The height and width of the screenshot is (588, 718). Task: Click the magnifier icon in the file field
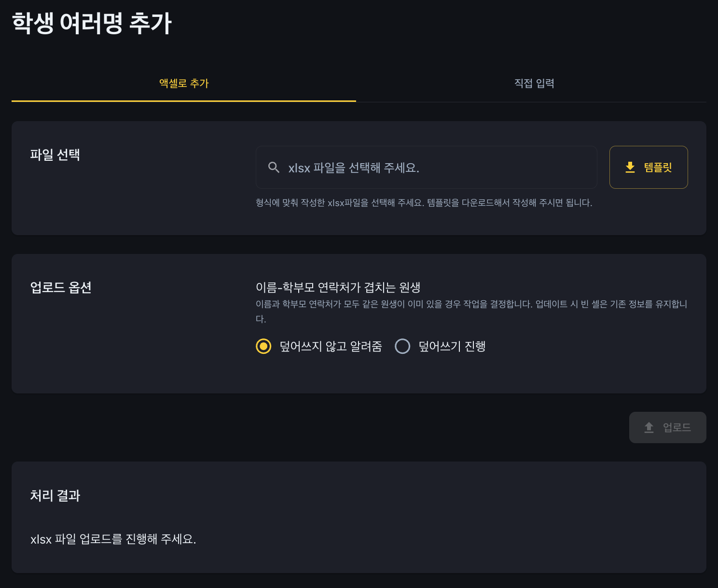[274, 168]
